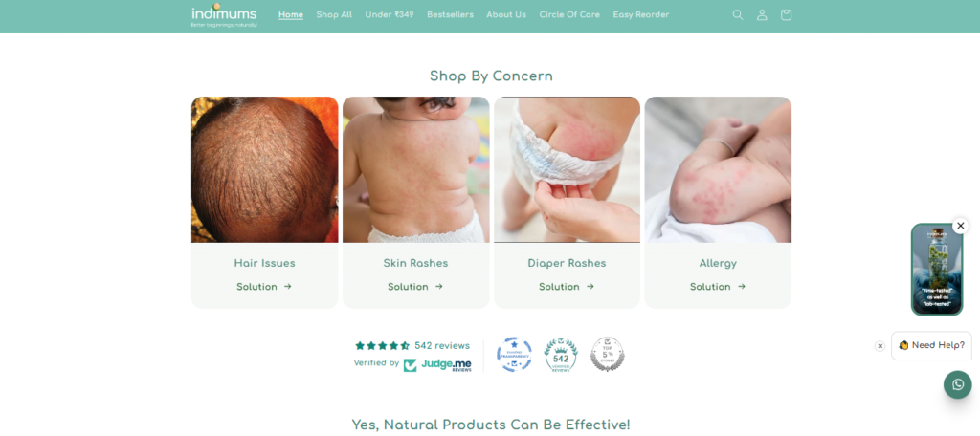This screenshot has width=980, height=436.
Task: Click the 542 verified reviews badge
Action: [x=561, y=355]
